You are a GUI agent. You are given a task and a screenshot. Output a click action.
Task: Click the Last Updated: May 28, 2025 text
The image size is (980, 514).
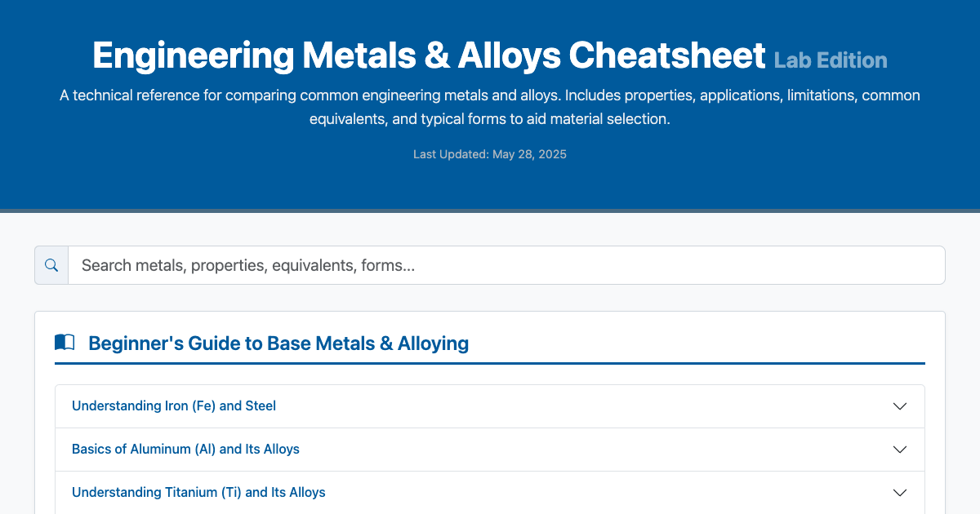click(490, 154)
